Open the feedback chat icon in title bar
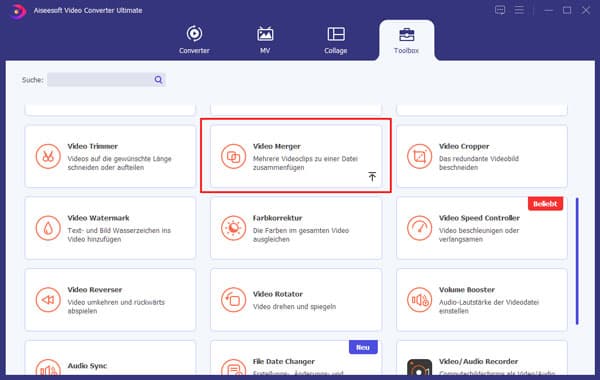600x380 pixels. click(500, 10)
